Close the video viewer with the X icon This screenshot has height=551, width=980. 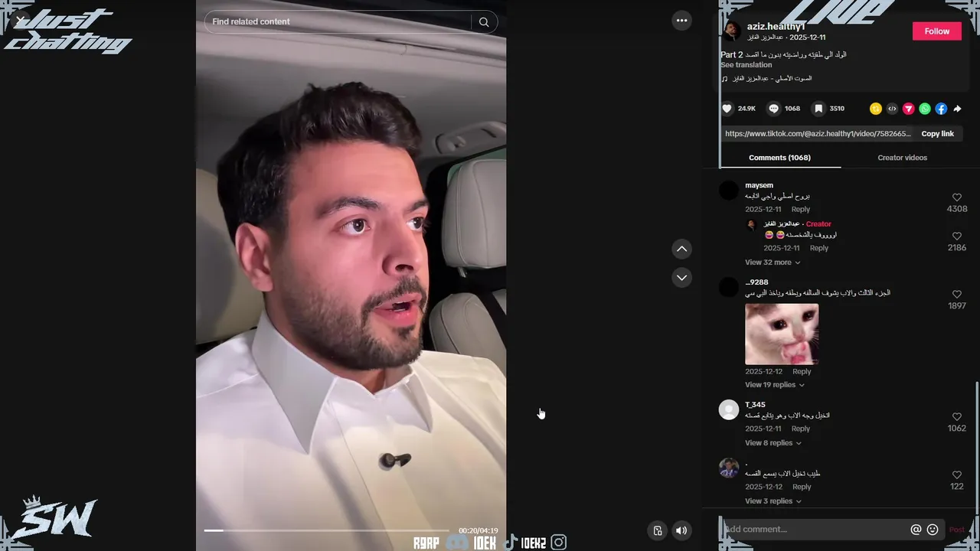point(21,21)
